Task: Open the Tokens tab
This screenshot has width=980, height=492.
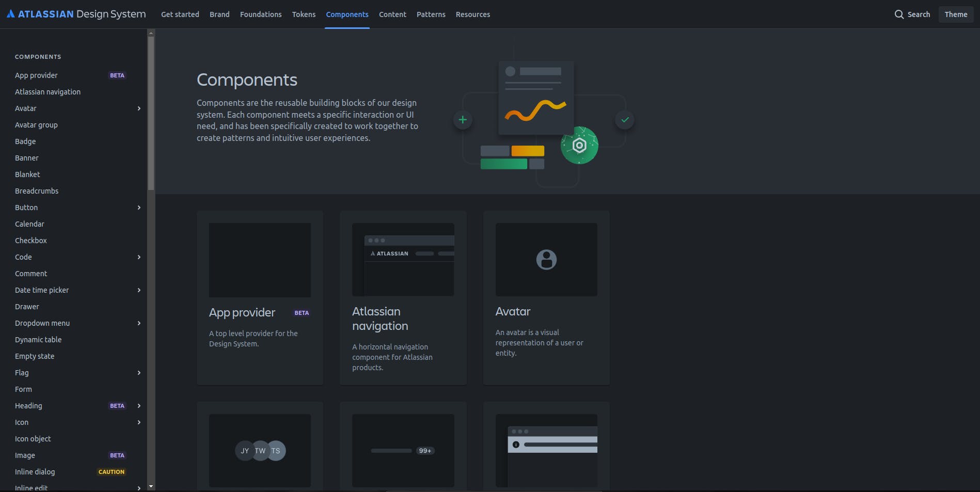Action: [304, 14]
